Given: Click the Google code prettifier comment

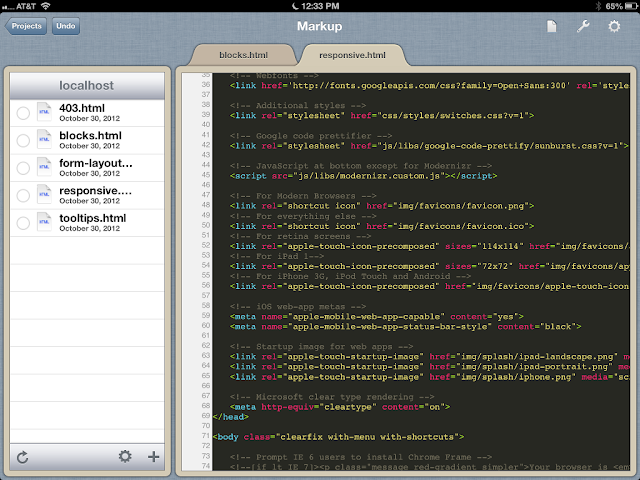Looking at the screenshot, I should coord(311,136).
